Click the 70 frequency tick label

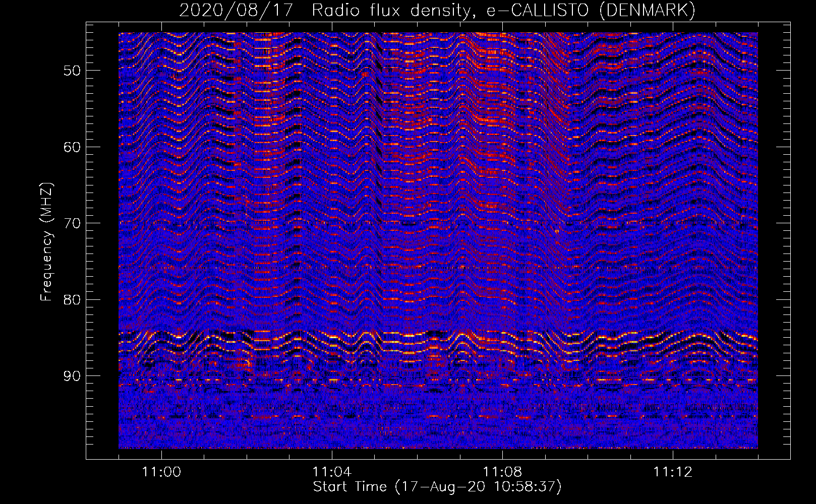[72, 223]
